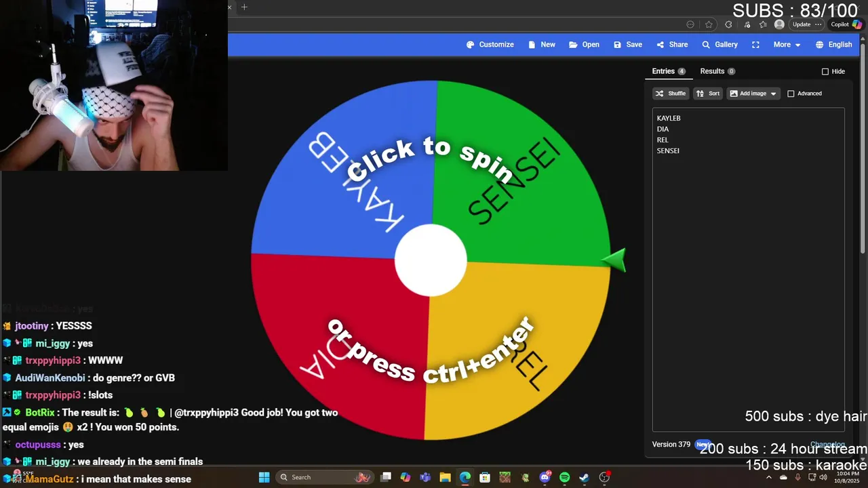The width and height of the screenshot is (868, 488).
Task: Toggle fullscreen mode icon
Action: 755,45
